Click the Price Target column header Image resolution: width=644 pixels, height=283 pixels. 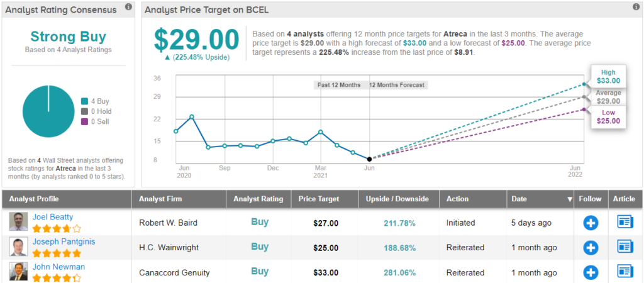pos(319,199)
